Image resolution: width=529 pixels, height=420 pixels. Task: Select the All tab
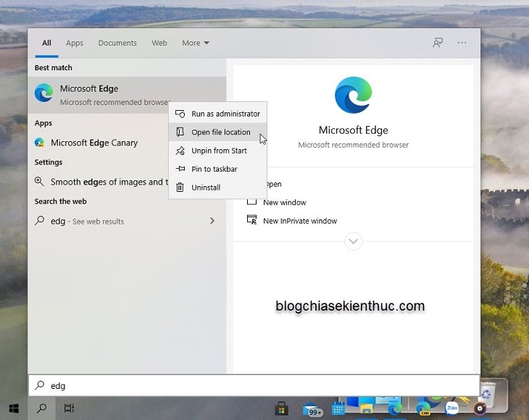(46, 43)
